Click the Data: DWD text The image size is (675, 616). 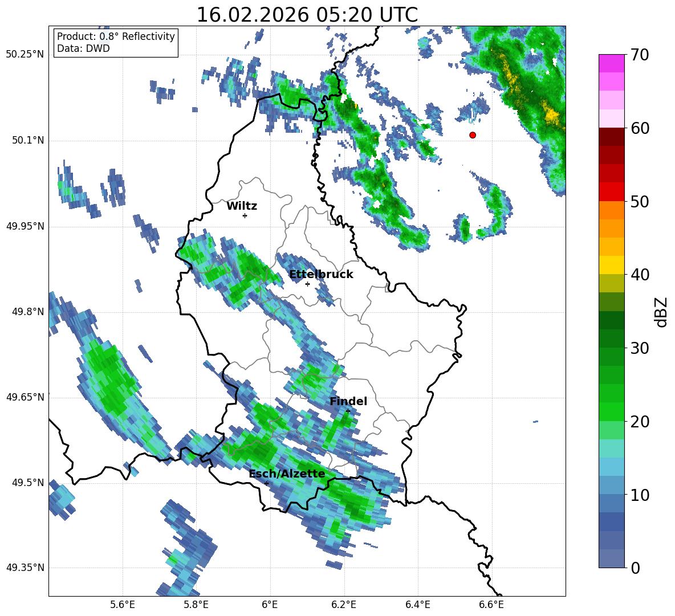83,48
